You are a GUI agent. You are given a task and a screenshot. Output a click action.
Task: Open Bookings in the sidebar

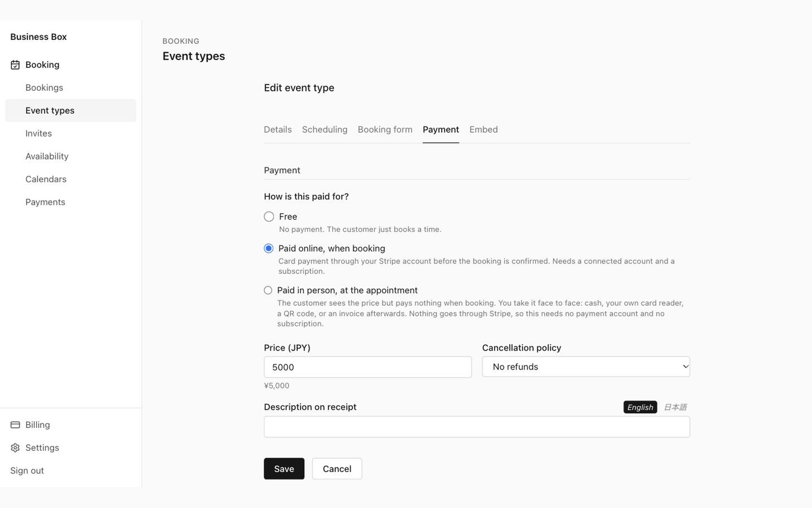[x=70, y=88]
